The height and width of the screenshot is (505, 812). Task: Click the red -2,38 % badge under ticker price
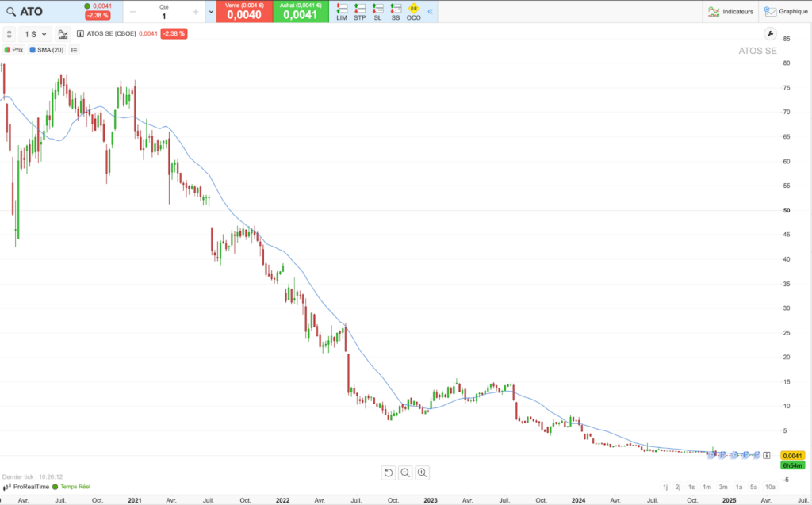tap(98, 16)
